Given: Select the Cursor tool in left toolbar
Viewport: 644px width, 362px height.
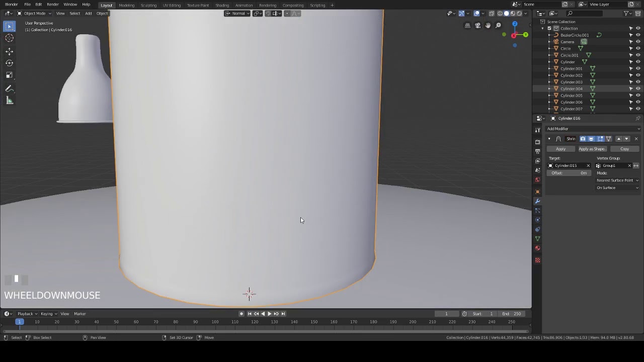Looking at the screenshot, I should (9, 38).
